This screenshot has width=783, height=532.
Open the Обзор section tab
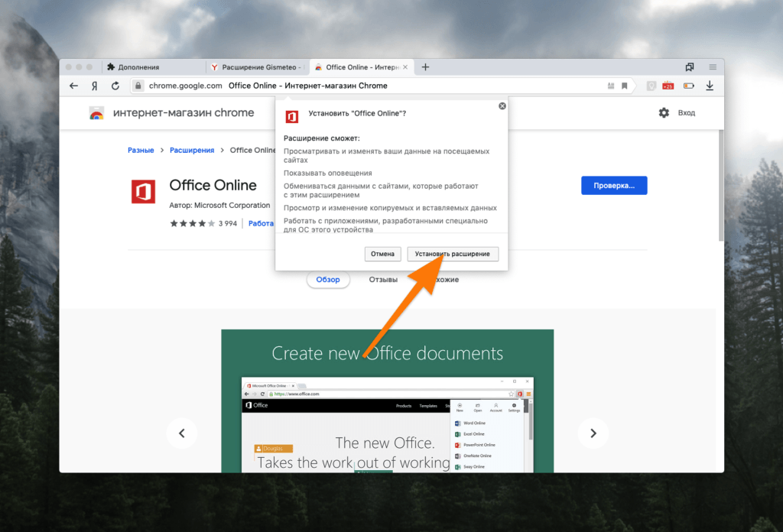click(327, 280)
